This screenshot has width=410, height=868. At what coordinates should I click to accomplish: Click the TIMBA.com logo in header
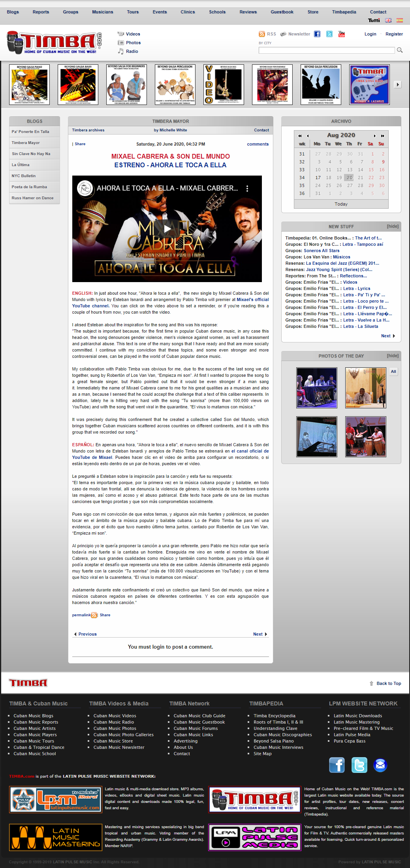pos(55,43)
